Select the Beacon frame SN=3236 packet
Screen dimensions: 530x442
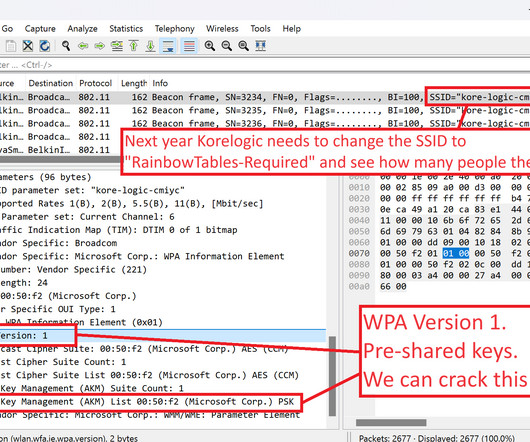265,124
